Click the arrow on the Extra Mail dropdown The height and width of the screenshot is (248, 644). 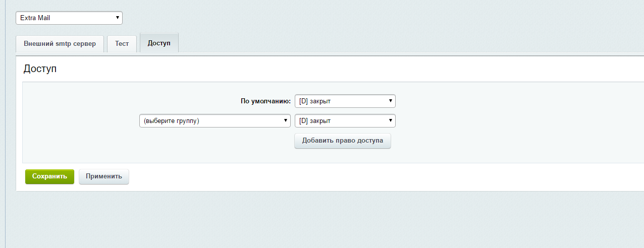coord(118,18)
